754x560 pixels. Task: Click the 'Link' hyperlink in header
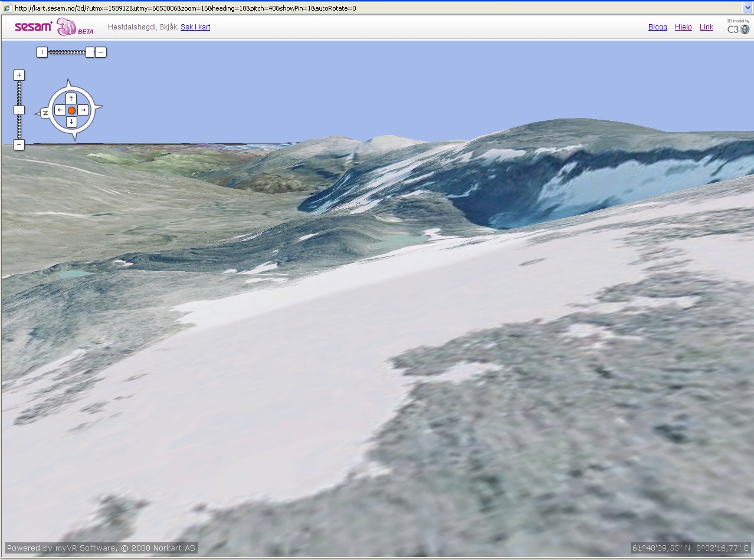point(706,27)
